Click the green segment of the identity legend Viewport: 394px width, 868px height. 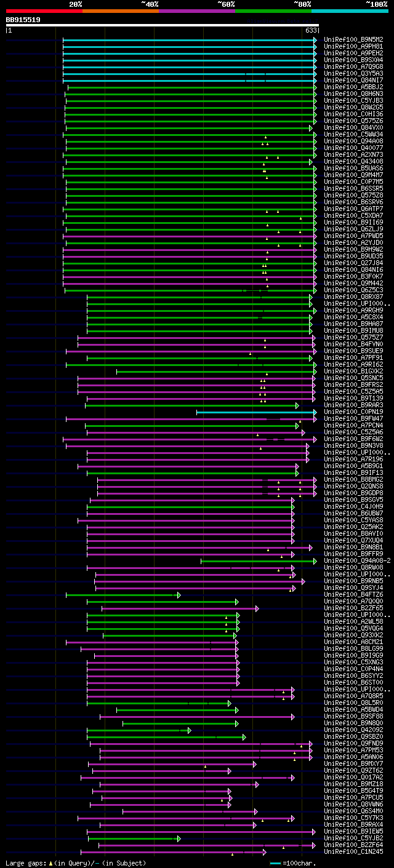click(x=273, y=10)
